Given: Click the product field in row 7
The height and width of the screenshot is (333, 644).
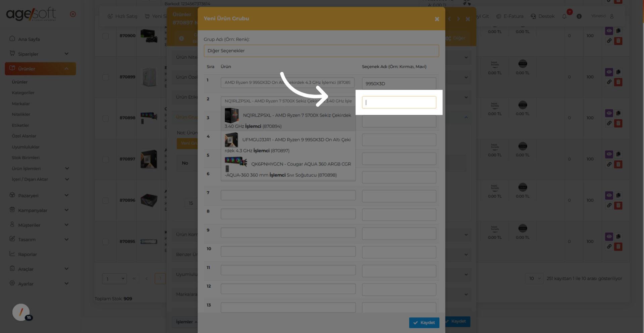Looking at the screenshot, I should pyautogui.click(x=288, y=195).
